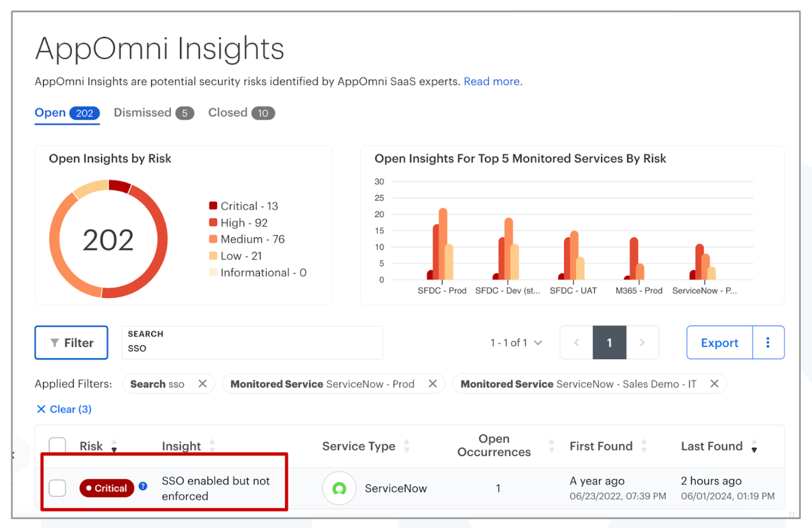
Task: Open the Closed insights tab
Action: (x=227, y=113)
